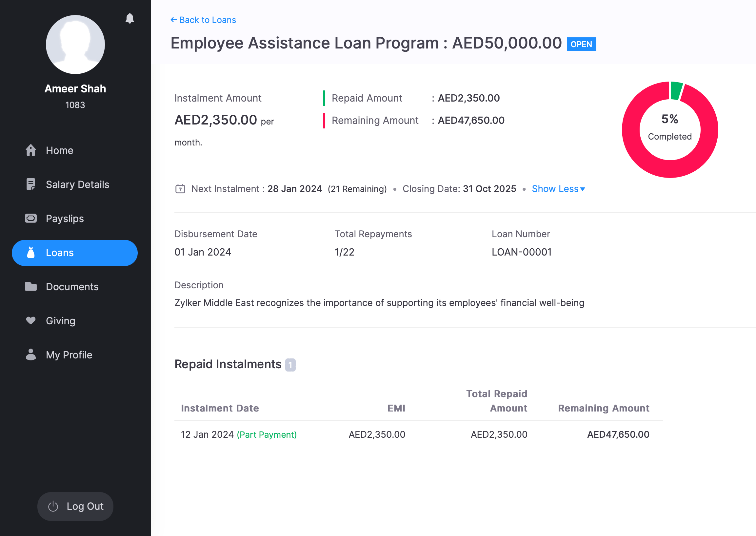
Task: Click the Loans money bag icon
Action: click(31, 253)
